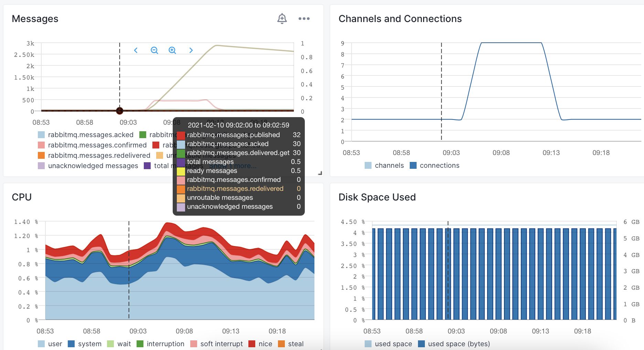
Task: Toggle rabbitmq.messages.redelivered legend entry
Action: (94, 155)
